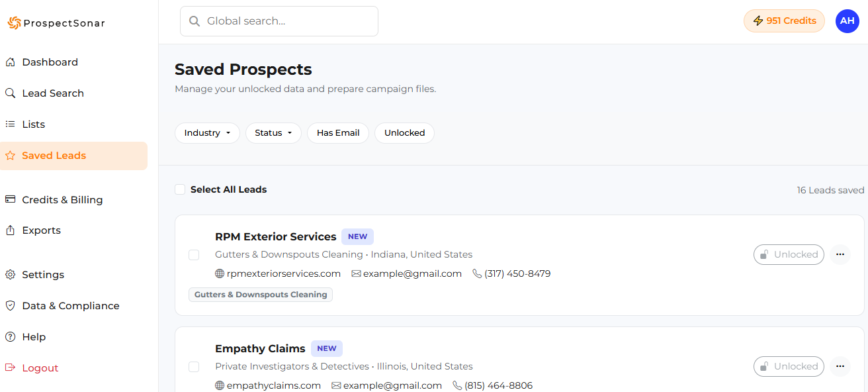Open Credits & Billing in the sidebar
Screen dimensions: 868x392
62,200
